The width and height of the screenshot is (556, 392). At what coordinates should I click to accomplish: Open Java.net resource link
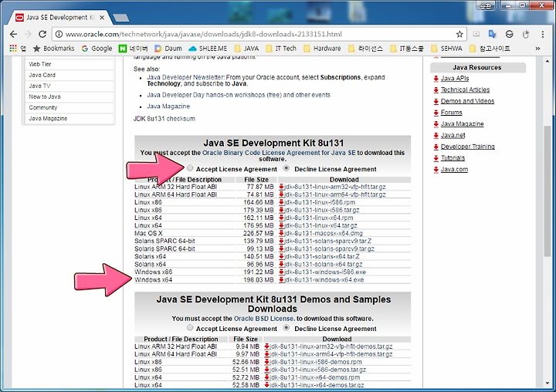click(453, 135)
